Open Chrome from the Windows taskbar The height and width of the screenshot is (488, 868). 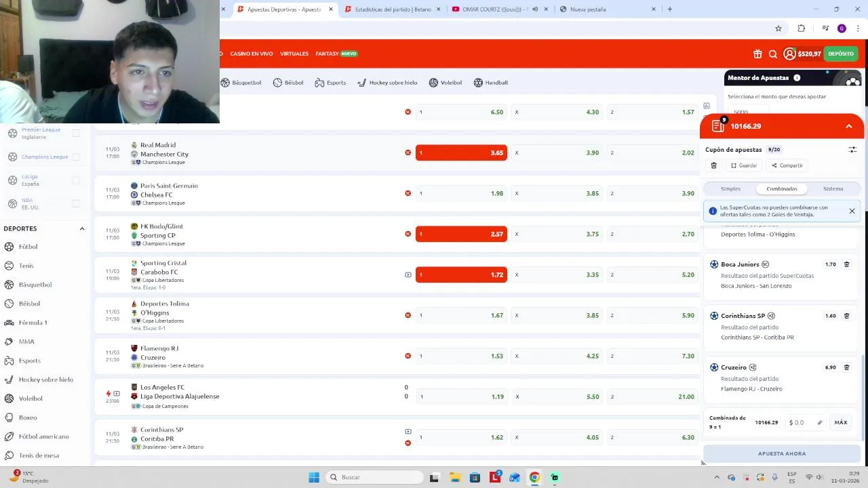pos(534,477)
